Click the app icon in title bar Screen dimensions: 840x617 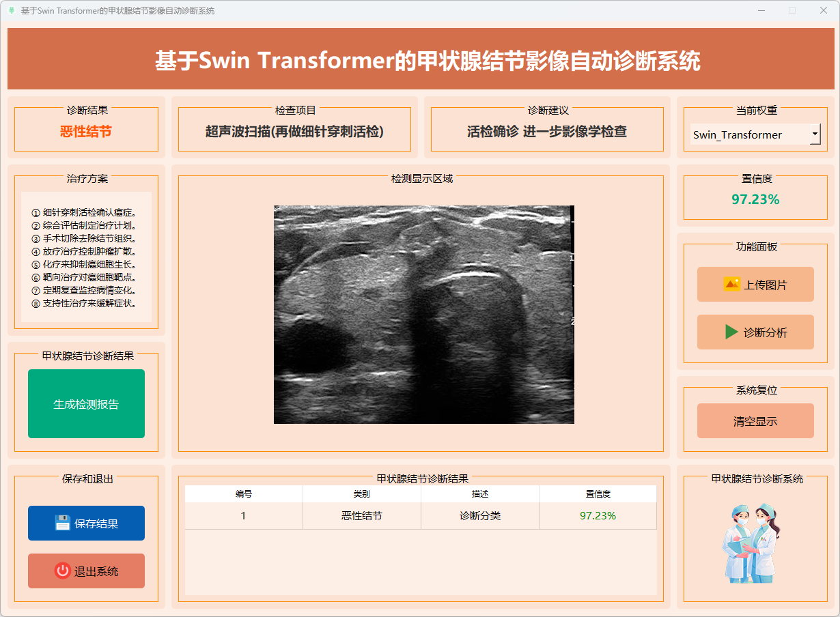click(11, 11)
